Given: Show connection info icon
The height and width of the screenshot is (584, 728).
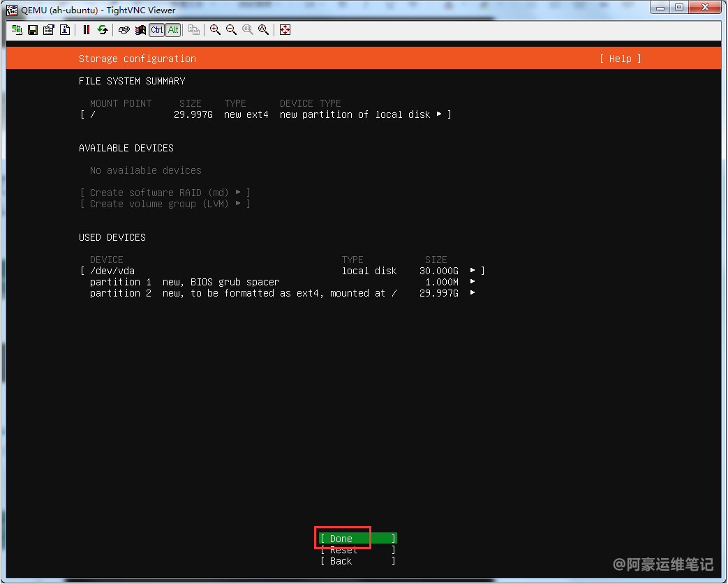Looking at the screenshot, I should coord(65,30).
